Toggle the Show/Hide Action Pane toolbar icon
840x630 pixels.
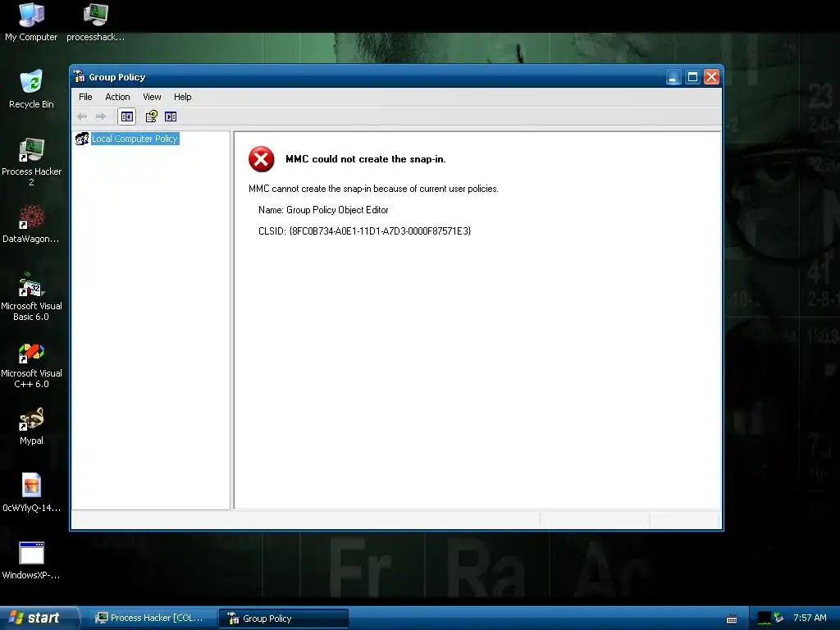coord(171,116)
